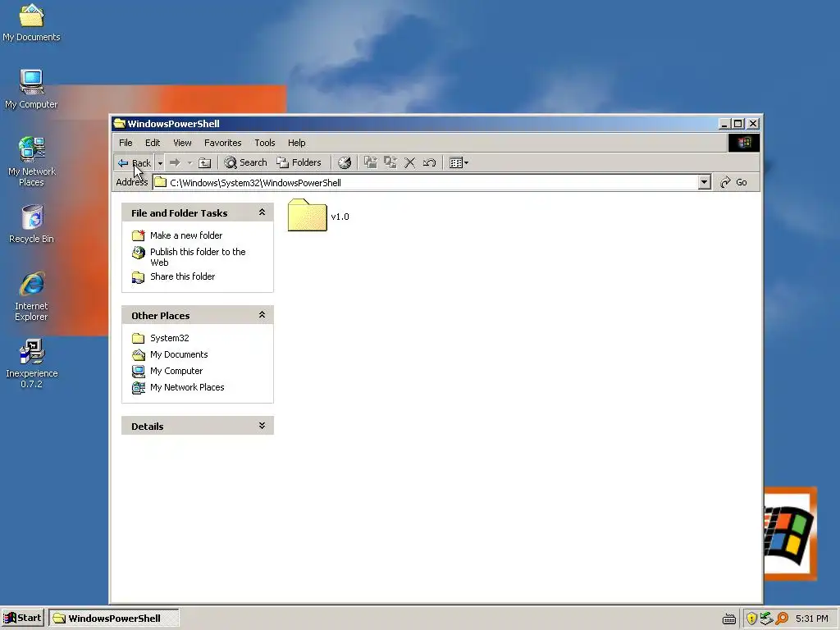Click the security shield tray icon
Image resolution: width=840 pixels, height=630 pixels.
pos(751,619)
